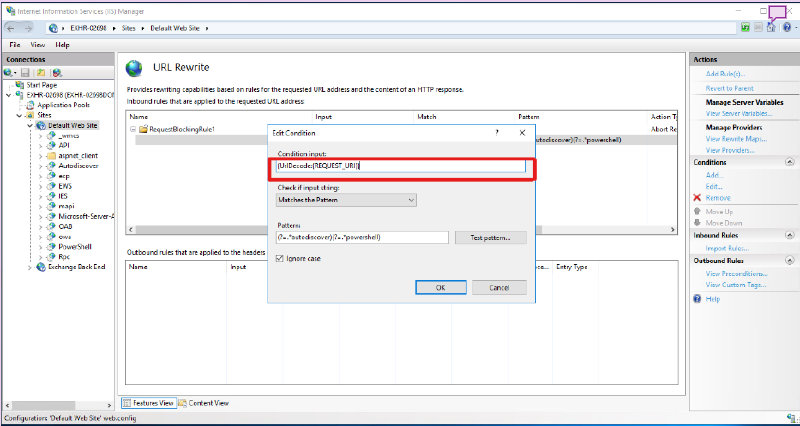Toggle the Ignore case checkbox
Image resolution: width=800 pixels, height=426 pixels.
283,258
